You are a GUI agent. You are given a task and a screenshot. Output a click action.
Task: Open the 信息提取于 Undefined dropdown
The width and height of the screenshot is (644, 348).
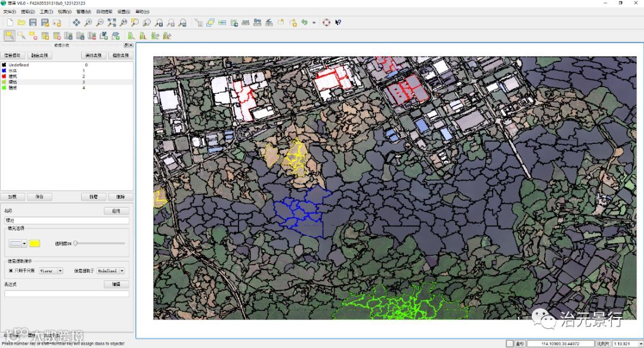pos(111,270)
